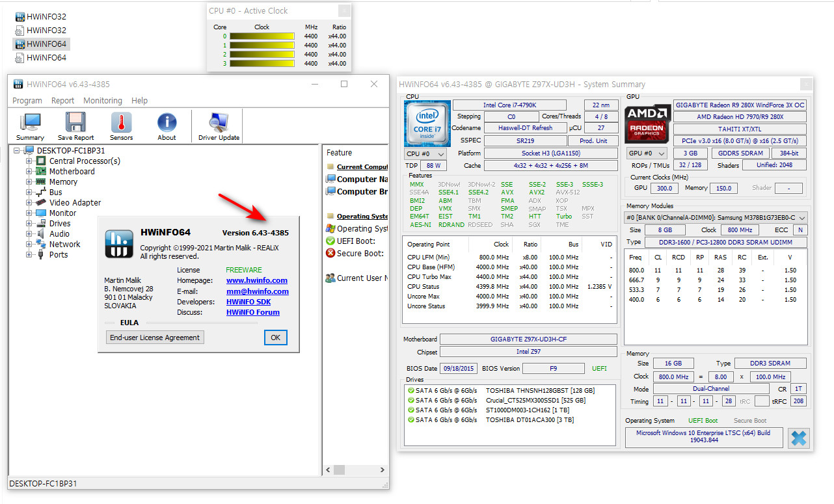Expand the Motherboard tree node

pos(29,171)
